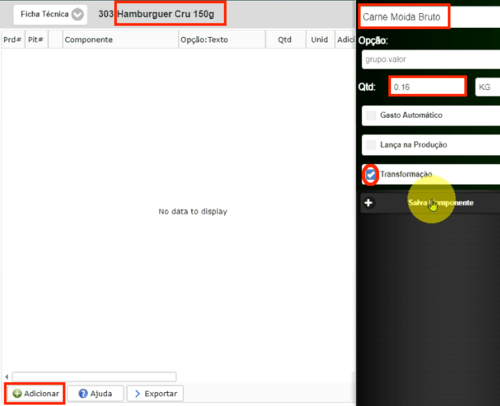Uncheck the Transformação checkbox

[x=371, y=174]
